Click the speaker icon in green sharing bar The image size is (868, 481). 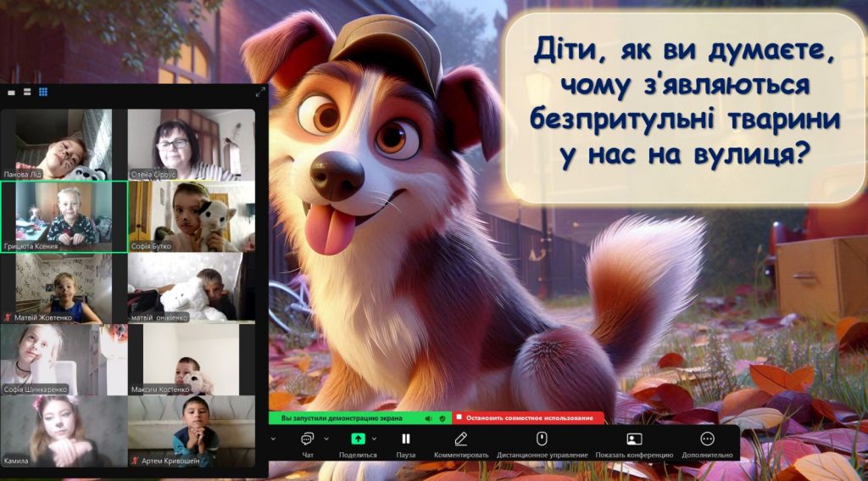click(x=428, y=418)
